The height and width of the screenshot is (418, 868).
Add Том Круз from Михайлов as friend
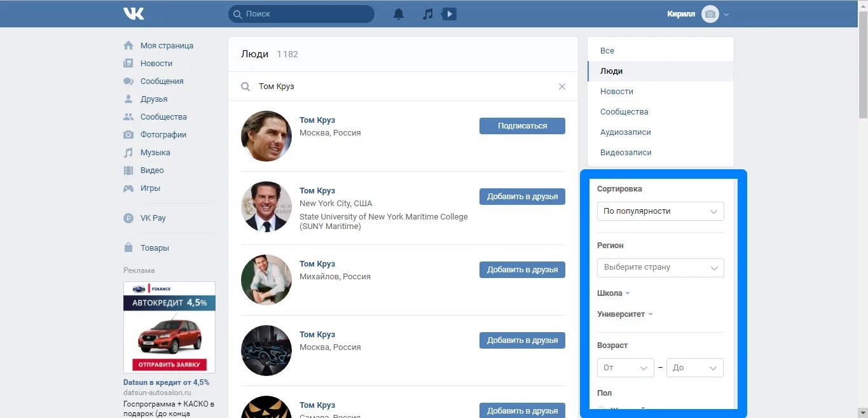(x=522, y=270)
